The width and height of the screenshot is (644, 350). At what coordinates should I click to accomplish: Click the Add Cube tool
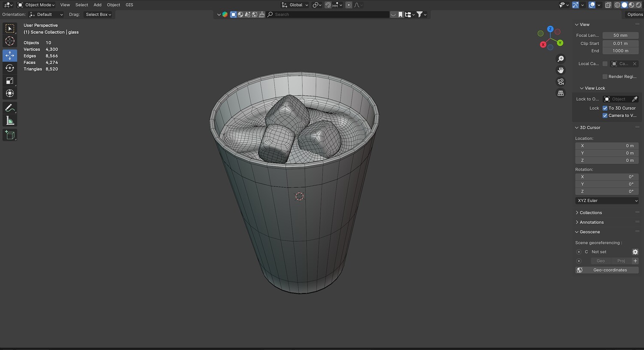[10, 135]
